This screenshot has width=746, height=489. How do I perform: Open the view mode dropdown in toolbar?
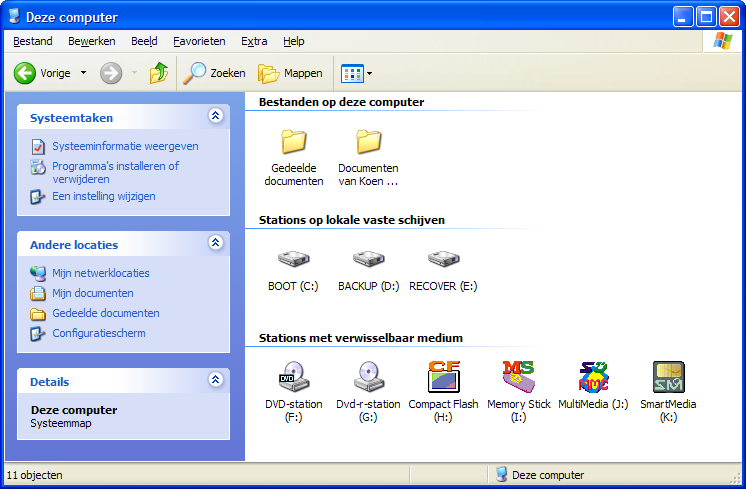(356, 73)
